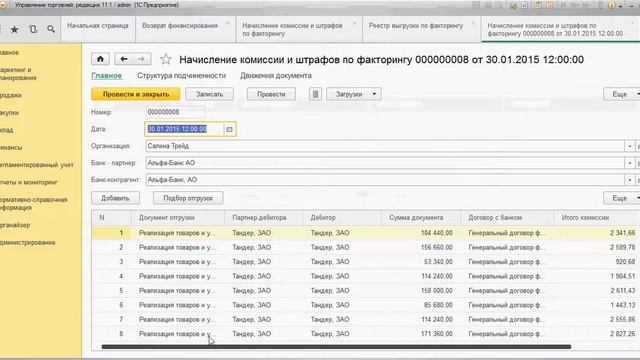Viewport: 640px width, 360px height.
Task: Open the Нормативно-справочная информация sidebar section
Action: (33, 204)
